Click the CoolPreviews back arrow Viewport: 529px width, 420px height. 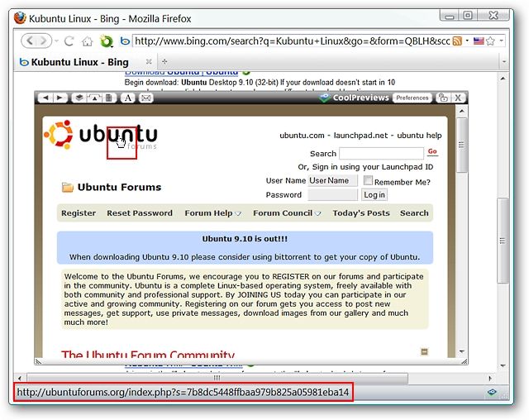tap(45, 98)
